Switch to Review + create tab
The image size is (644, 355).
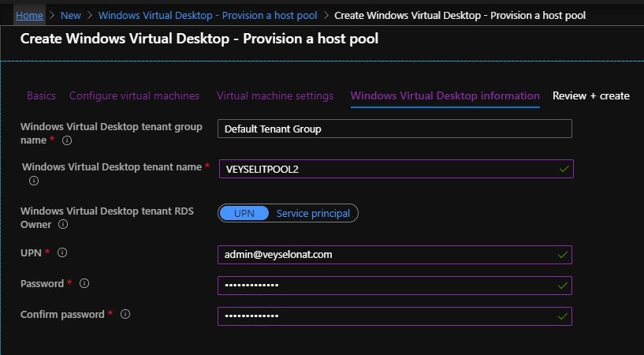click(x=591, y=95)
